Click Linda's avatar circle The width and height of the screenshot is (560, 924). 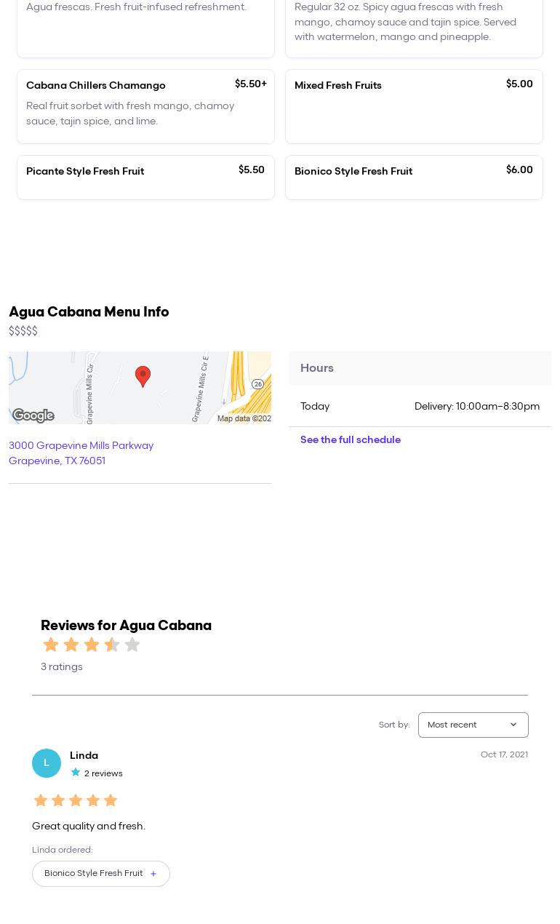[x=47, y=763]
